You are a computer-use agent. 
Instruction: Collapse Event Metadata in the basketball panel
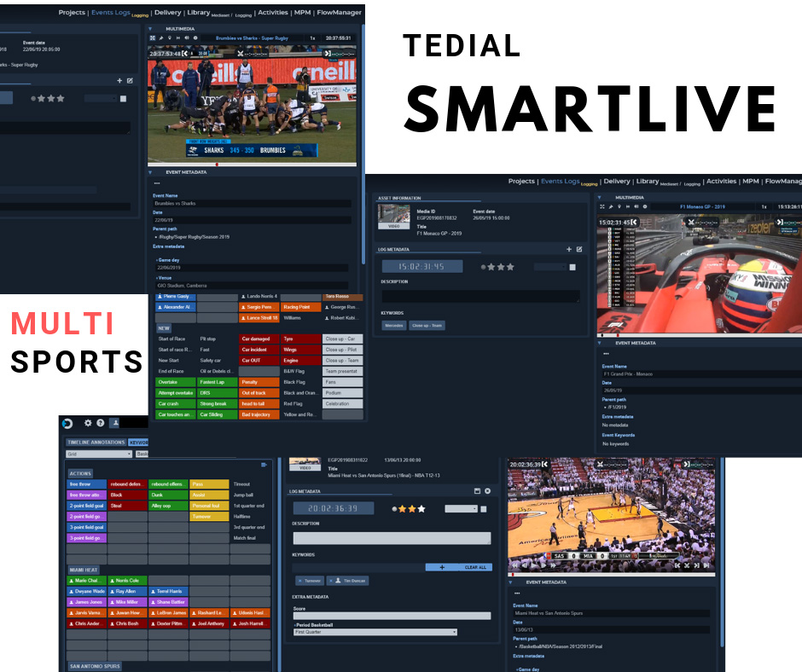510,582
